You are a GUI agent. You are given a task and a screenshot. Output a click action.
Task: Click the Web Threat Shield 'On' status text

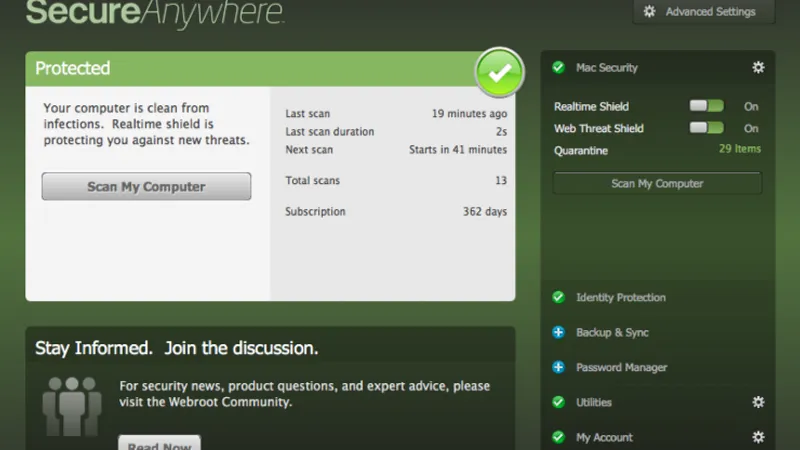[751, 129]
